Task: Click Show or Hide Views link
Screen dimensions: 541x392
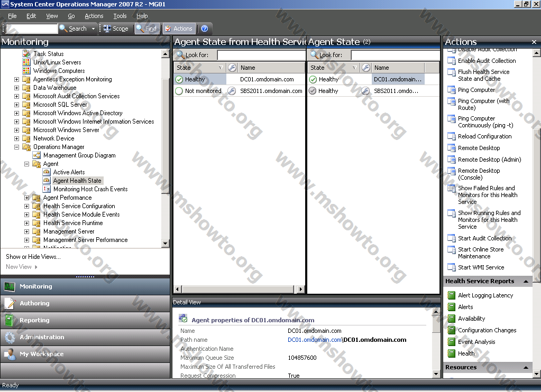Action: [x=33, y=257]
